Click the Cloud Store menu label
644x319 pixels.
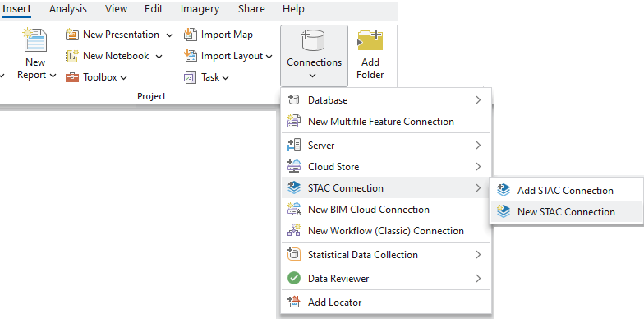click(333, 166)
